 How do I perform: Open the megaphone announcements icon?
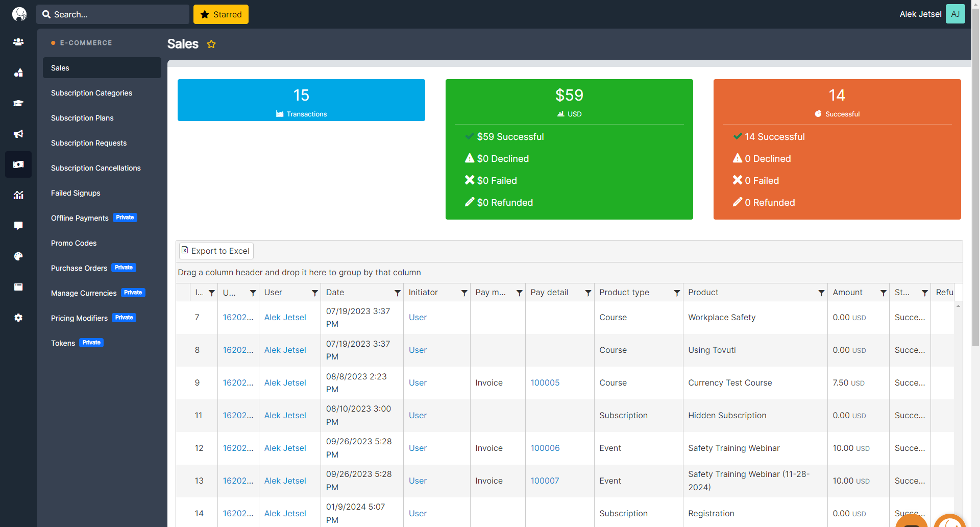click(x=18, y=134)
